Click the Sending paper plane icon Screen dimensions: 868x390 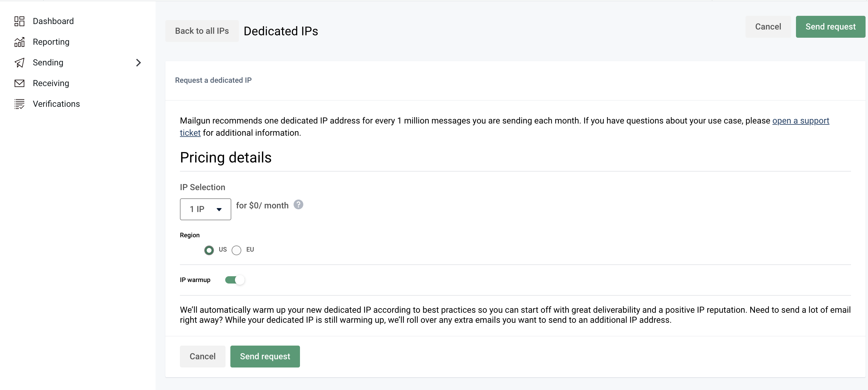[19, 63]
